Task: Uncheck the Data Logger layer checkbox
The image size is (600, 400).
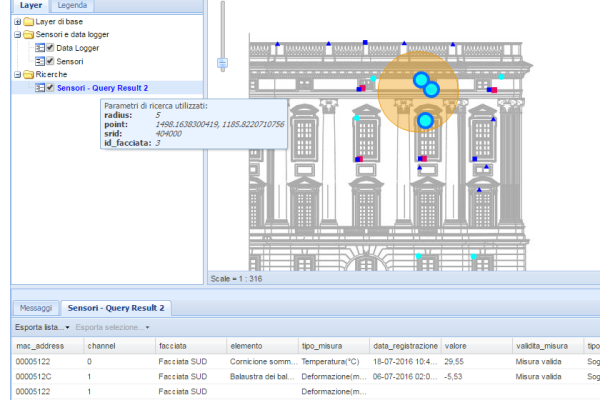Action: coord(50,48)
